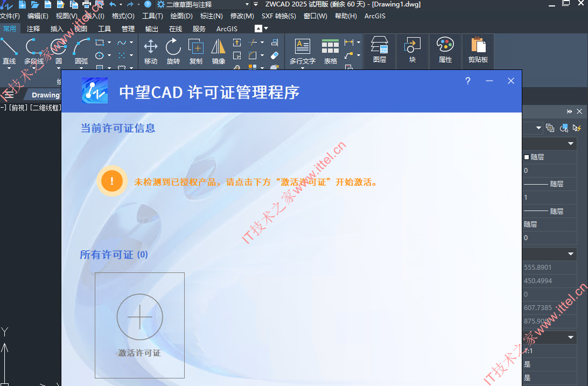The width and height of the screenshot is (588, 386).
Task: Open the 绘图(D) menu
Action: pyautogui.click(x=181, y=16)
